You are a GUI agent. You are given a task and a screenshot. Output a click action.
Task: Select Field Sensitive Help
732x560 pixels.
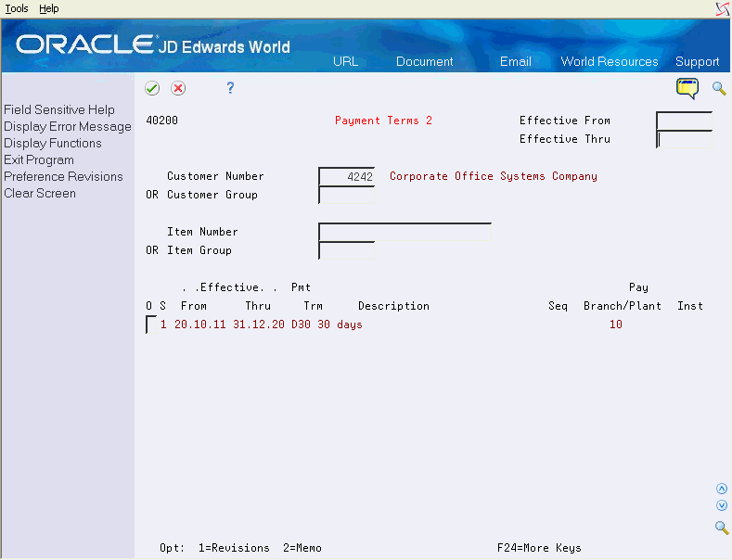pos(59,109)
